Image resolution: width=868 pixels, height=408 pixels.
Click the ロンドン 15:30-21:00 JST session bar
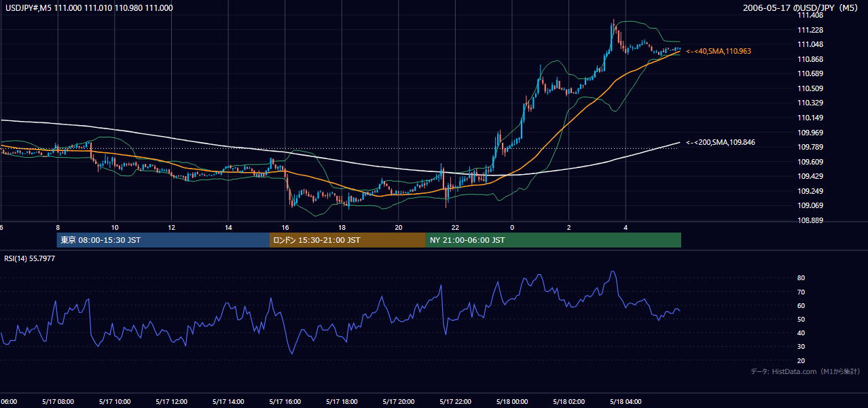(x=348, y=240)
